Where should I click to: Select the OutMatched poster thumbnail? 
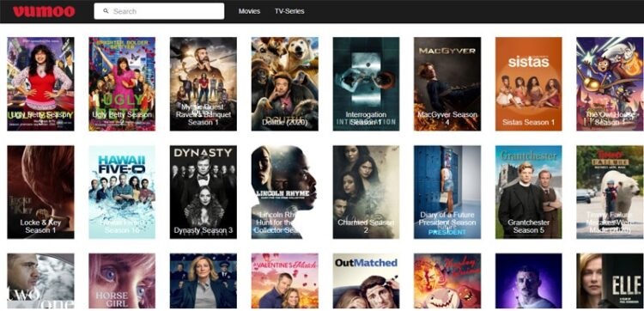[366, 281]
